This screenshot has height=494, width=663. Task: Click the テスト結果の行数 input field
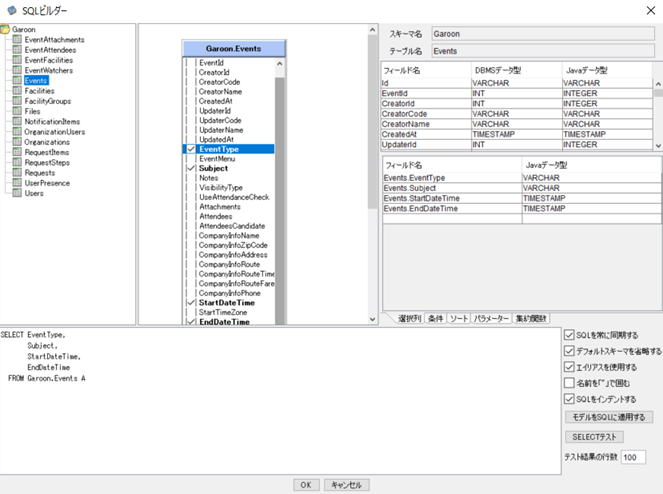tap(633, 457)
